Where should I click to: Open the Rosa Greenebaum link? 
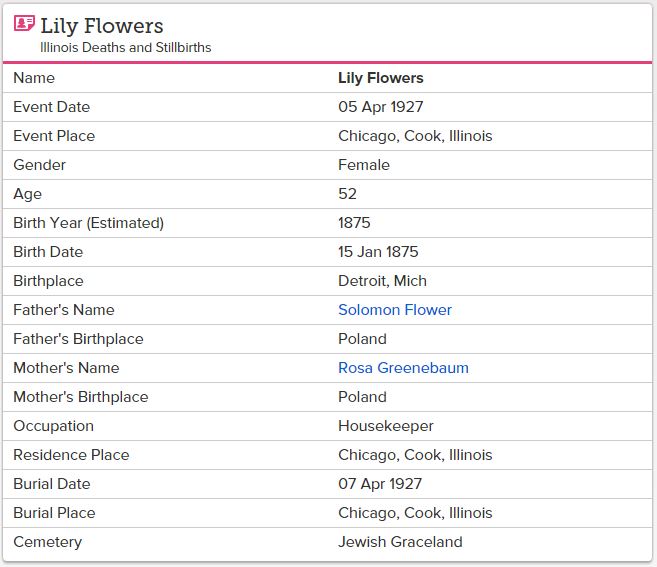[403, 368]
